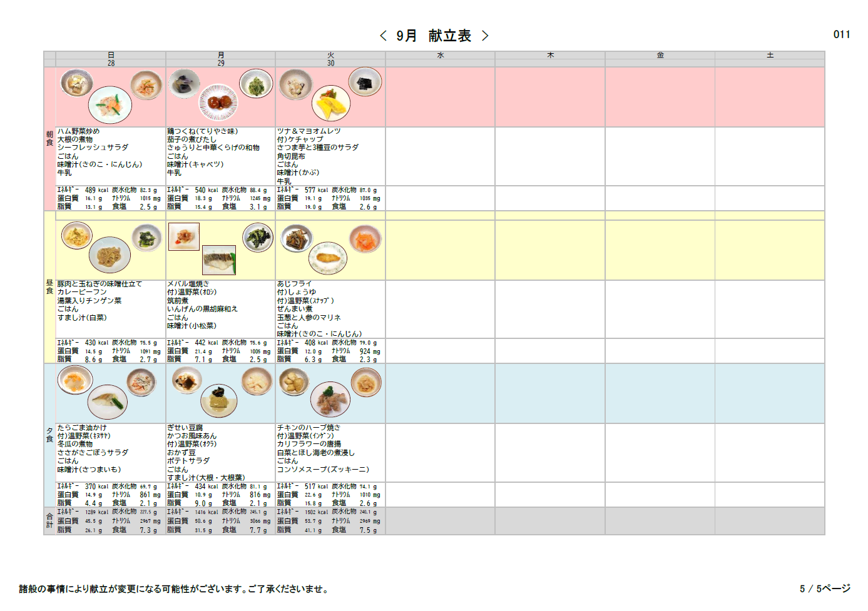The image size is (868, 611).
Task: Open Tuesday lunch fried horse mackerel photo
Action: 328,258
